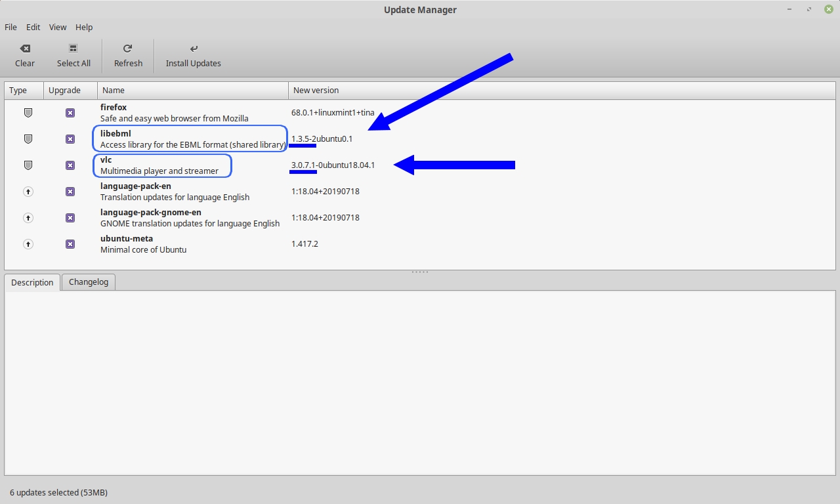Switch to the Changelog tab
The width and height of the screenshot is (840, 504).
click(x=89, y=282)
